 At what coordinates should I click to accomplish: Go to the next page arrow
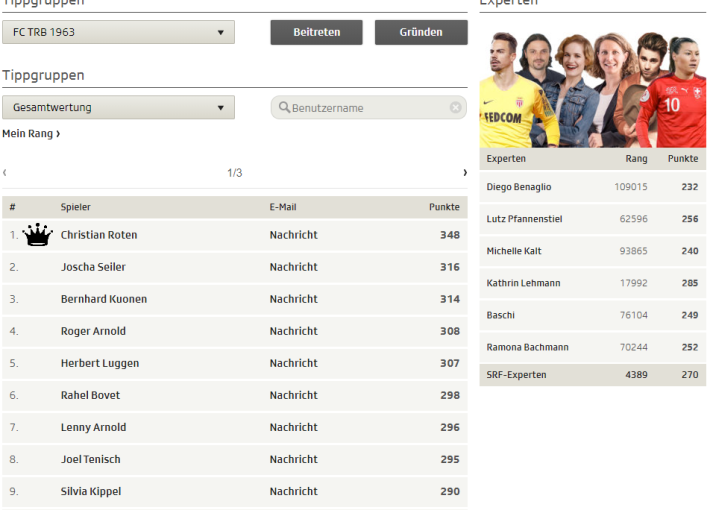pos(464,173)
